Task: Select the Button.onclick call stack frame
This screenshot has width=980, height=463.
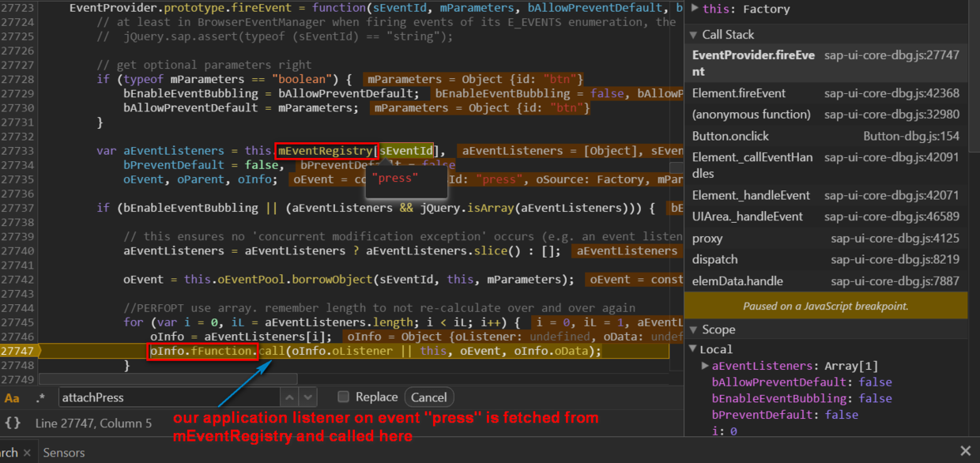Action: point(825,136)
